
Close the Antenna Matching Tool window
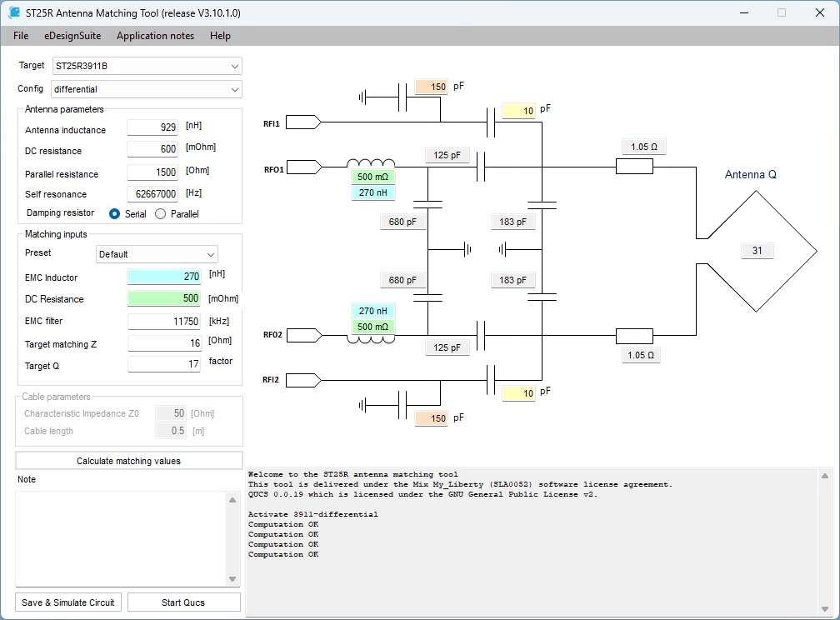click(x=820, y=12)
